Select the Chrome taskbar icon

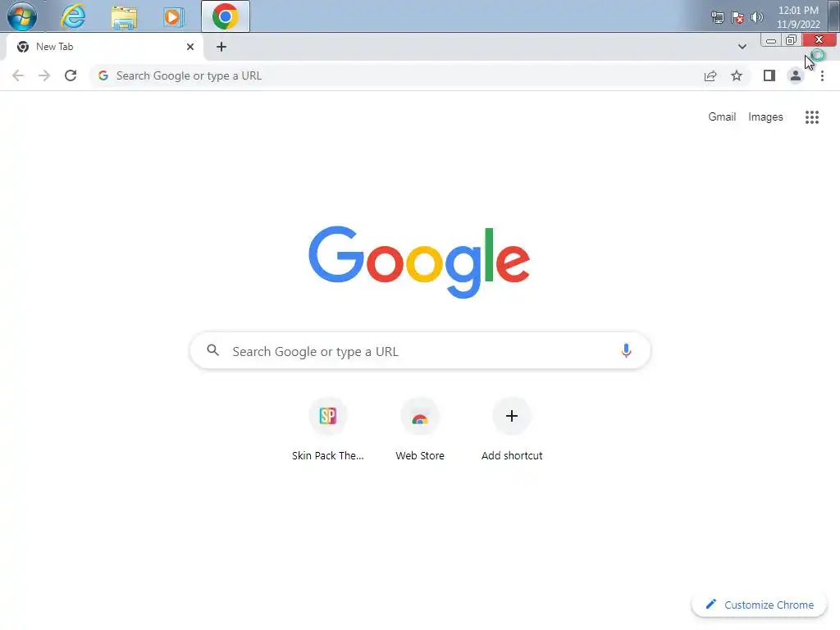pyautogui.click(x=226, y=16)
